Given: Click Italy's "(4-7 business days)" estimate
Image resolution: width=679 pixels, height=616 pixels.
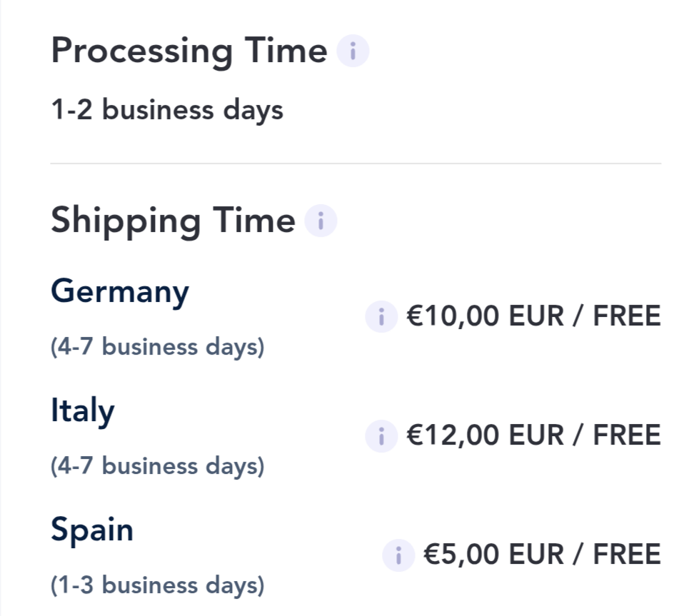Looking at the screenshot, I should pos(157,466).
